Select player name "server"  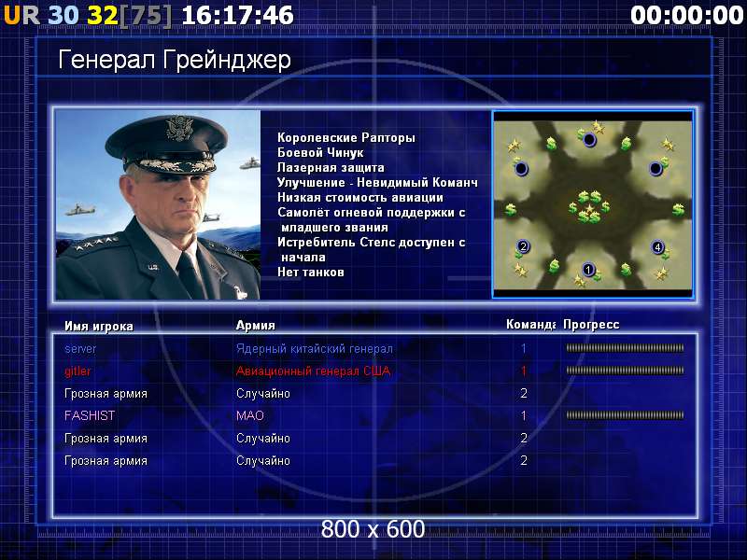(80, 349)
